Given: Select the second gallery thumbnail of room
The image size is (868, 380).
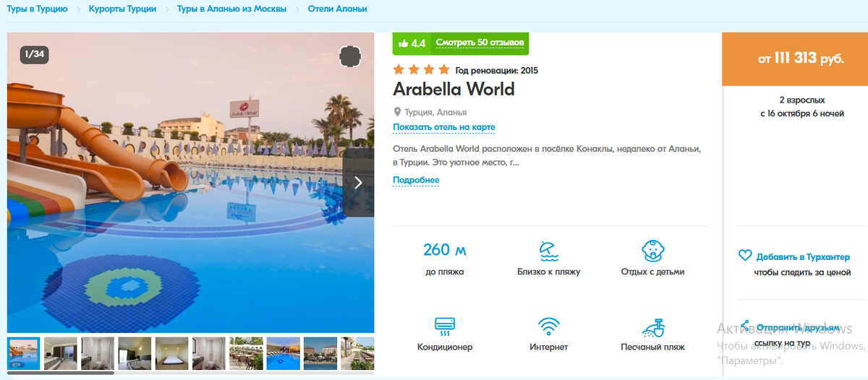Looking at the screenshot, I should coord(60,353).
